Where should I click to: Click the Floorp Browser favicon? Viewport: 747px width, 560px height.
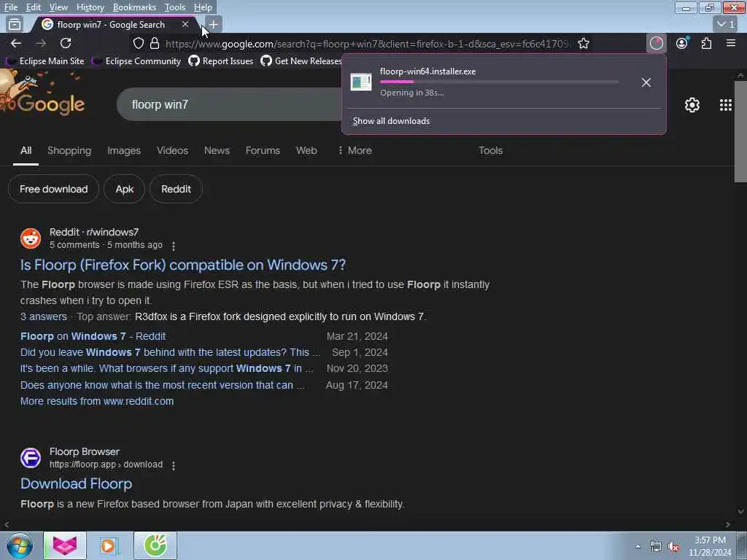(31, 458)
